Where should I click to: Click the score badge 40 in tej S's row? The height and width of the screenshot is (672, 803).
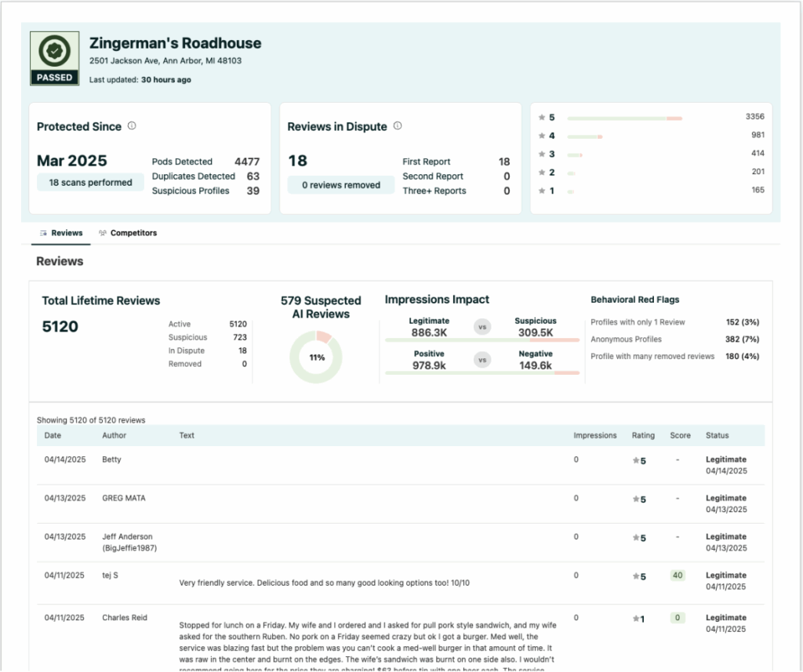coord(678,576)
